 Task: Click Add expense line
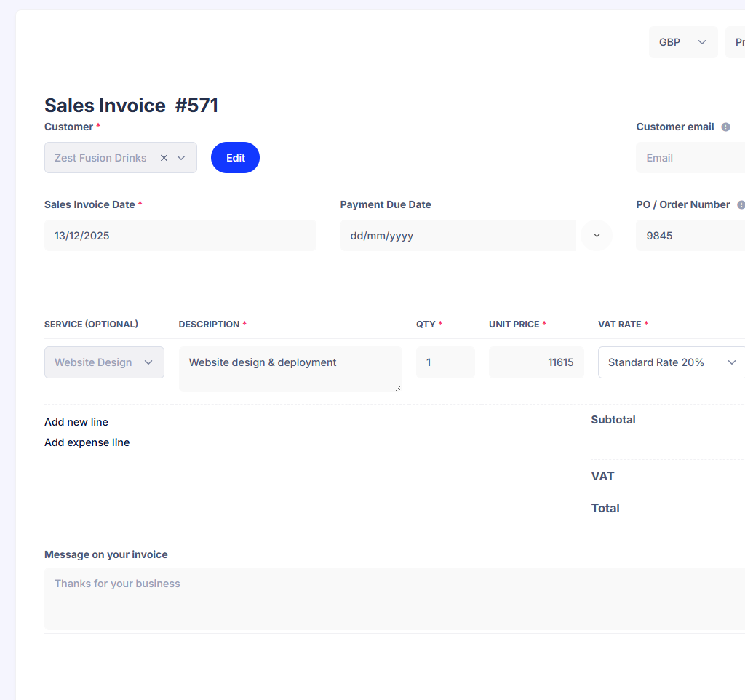pyautogui.click(x=87, y=442)
